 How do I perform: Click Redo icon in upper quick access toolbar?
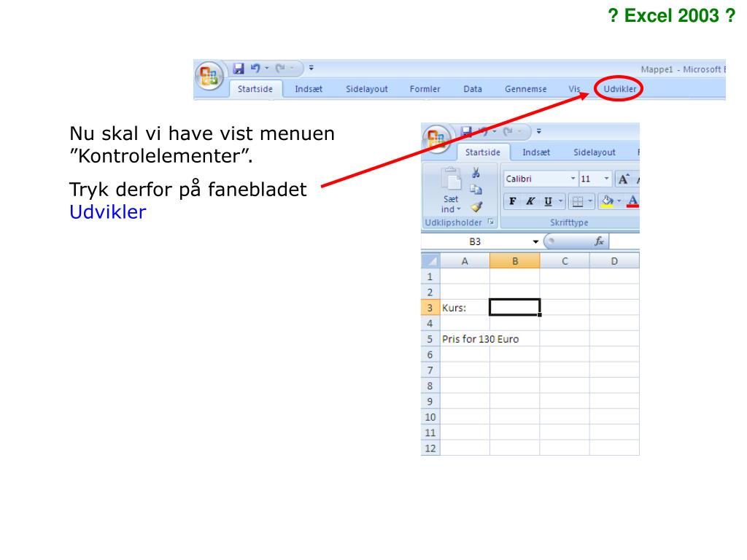[280, 68]
